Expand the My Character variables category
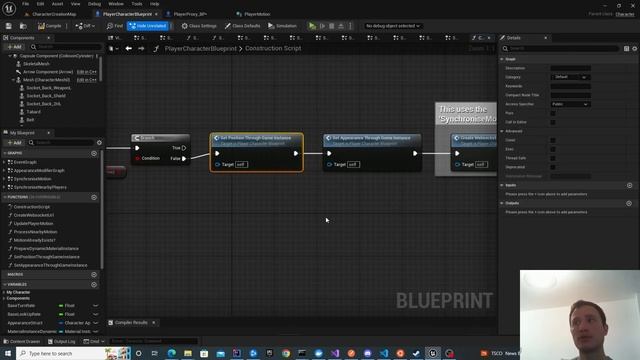The height and width of the screenshot is (360, 640). 4,292
